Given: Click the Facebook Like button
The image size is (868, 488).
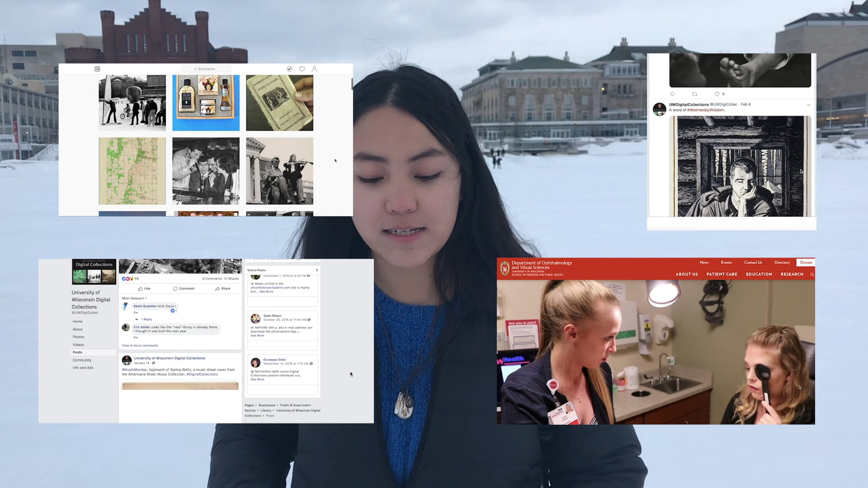Looking at the screenshot, I should pyautogui.click(x=144, y=288).
